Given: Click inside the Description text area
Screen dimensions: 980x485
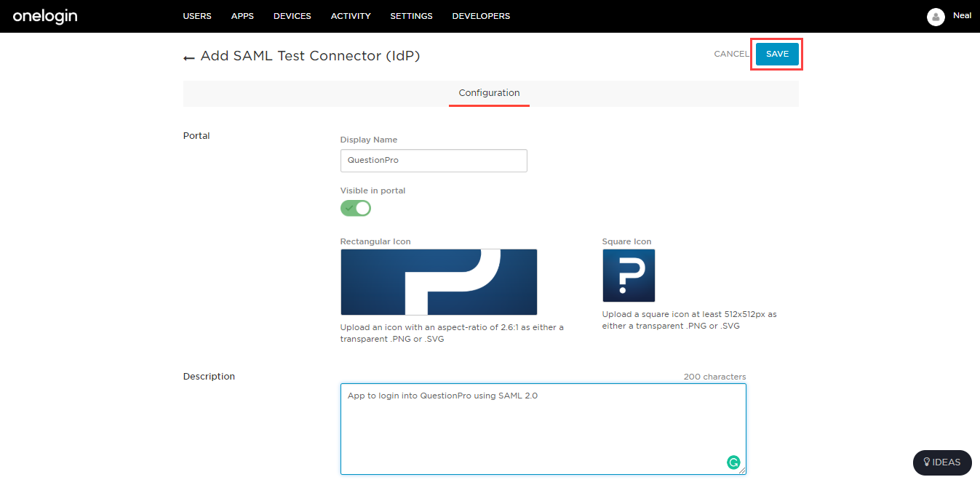Looking at the screenshot, I should (543, 429).
